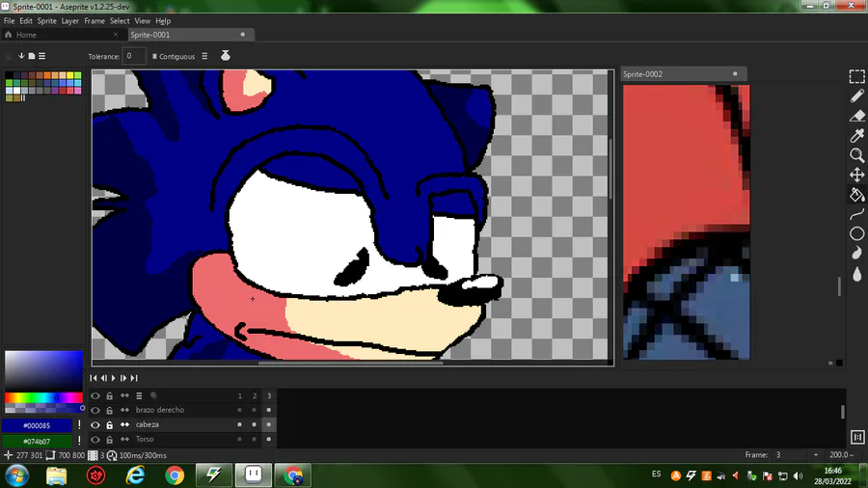868x488 pixels.
Task: Go to first frame
Action: pyautogui.click(x=94, y=378)
